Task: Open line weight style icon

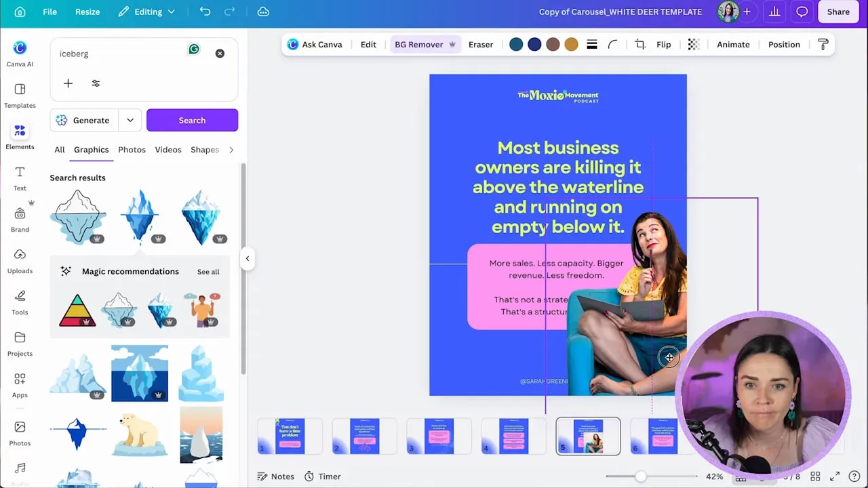Action: [x=592, y=45]
